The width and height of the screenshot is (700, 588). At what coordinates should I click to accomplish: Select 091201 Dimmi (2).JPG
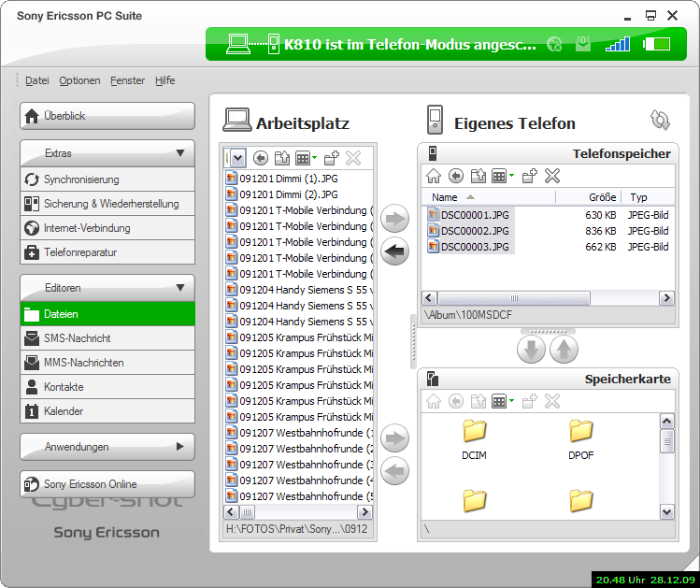282,194
